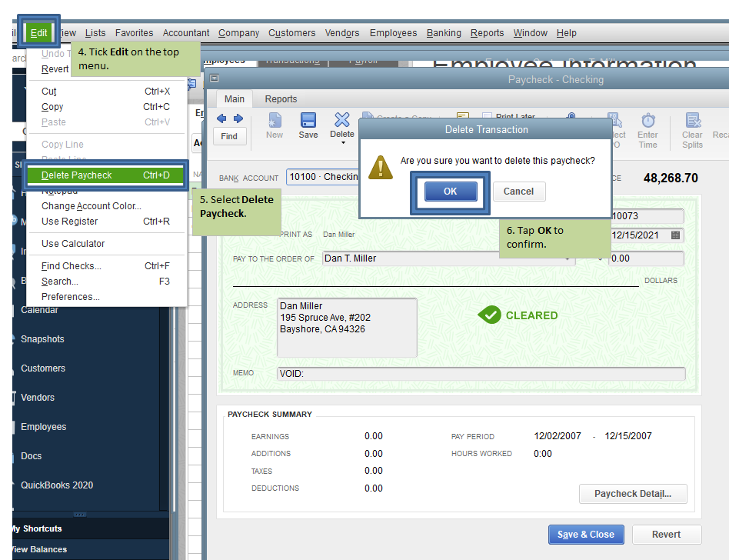Choose Search in Edit menu
The image size is (729, 560).
click(105, 281)
